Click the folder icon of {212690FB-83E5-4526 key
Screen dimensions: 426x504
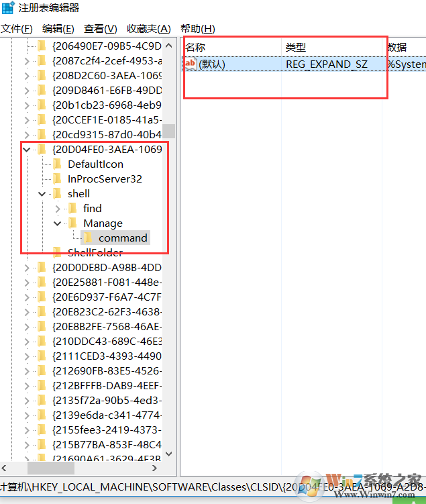(x=42, y=371)
